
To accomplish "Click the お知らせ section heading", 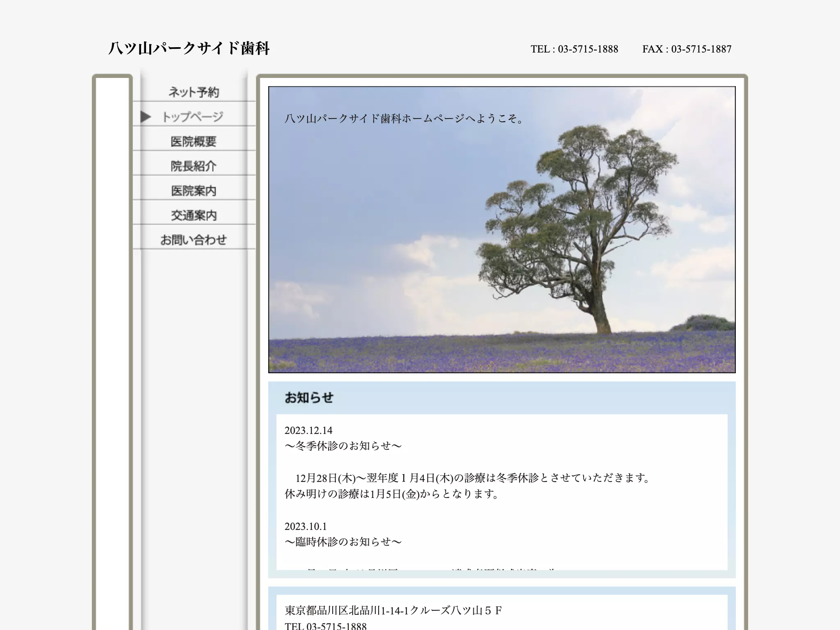I will coord(309,397).
